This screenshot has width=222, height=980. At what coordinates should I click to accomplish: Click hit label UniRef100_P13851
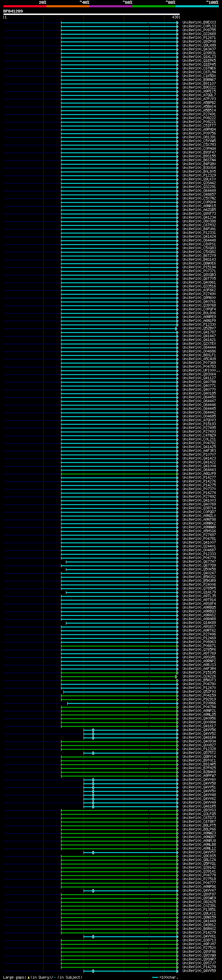coord(199,910)
